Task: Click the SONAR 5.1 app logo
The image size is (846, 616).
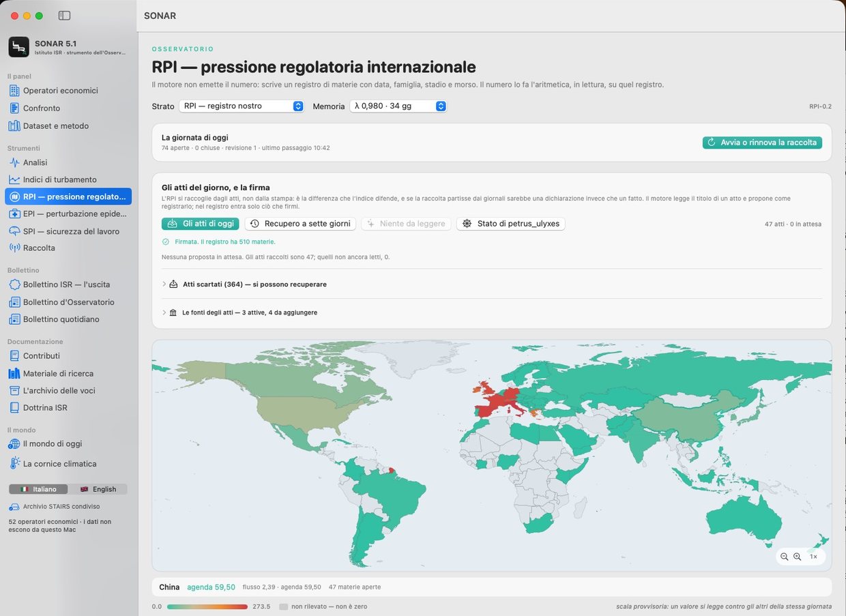Action: pos(18,46)
